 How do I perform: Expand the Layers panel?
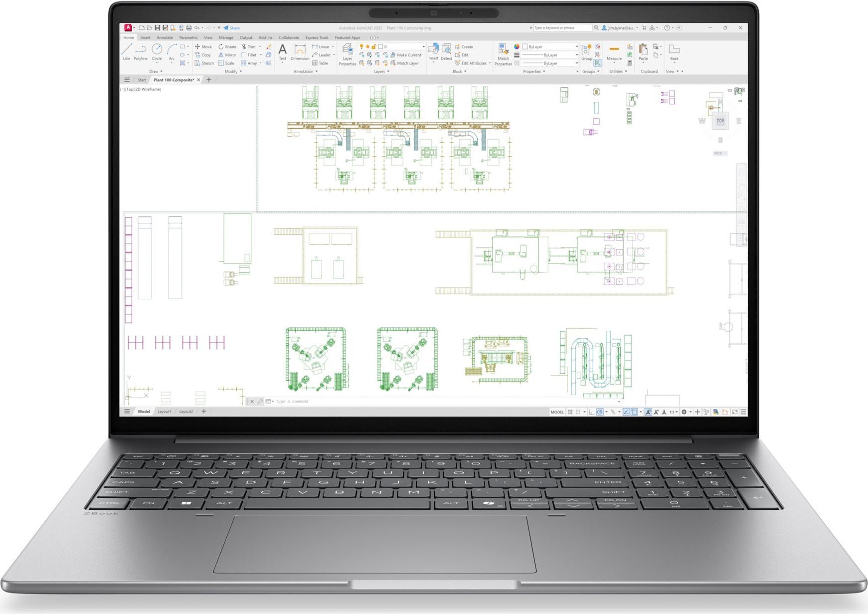382,71
